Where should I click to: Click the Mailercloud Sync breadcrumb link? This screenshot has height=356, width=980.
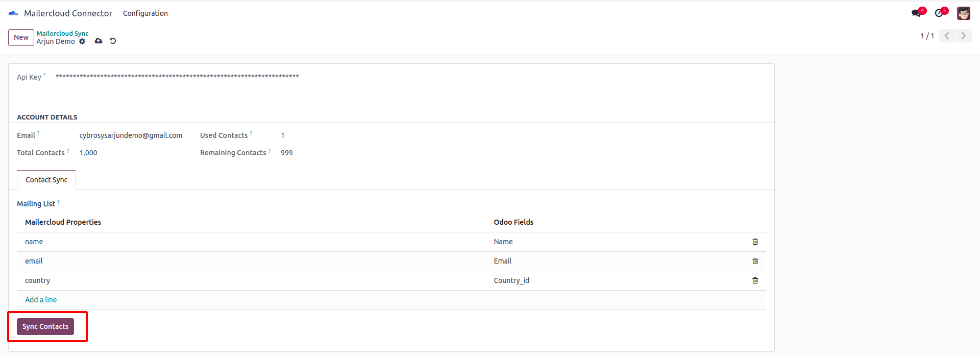tap(62, 33)
